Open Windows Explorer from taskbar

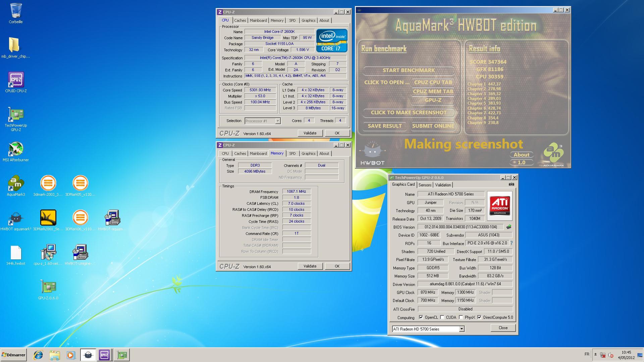coord(55,355)
